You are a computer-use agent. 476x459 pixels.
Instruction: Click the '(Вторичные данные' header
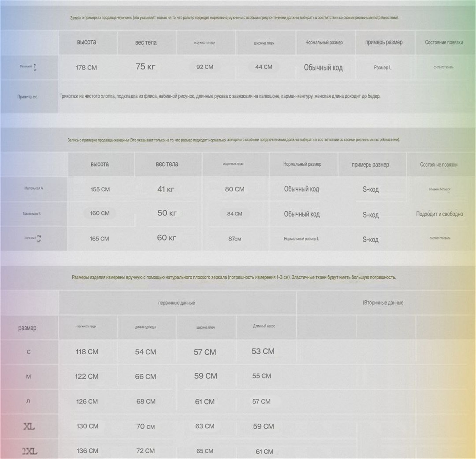tap(383, 303)
